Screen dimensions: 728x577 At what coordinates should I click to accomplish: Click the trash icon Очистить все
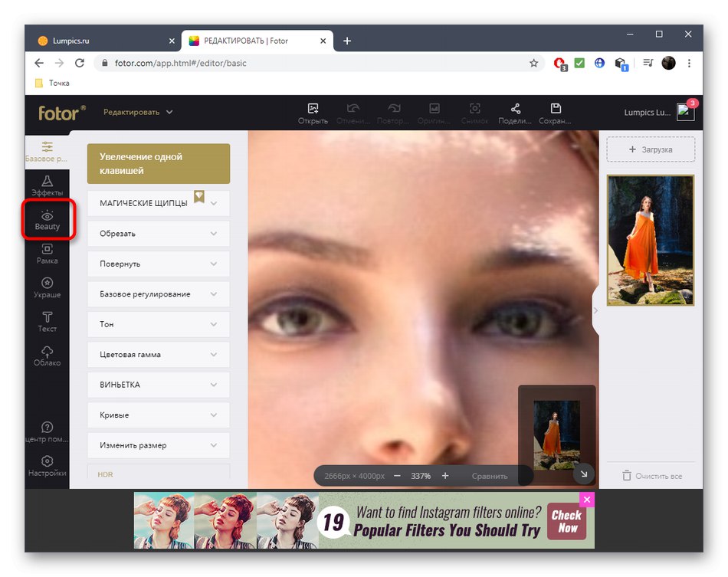(x=627, y=476)
